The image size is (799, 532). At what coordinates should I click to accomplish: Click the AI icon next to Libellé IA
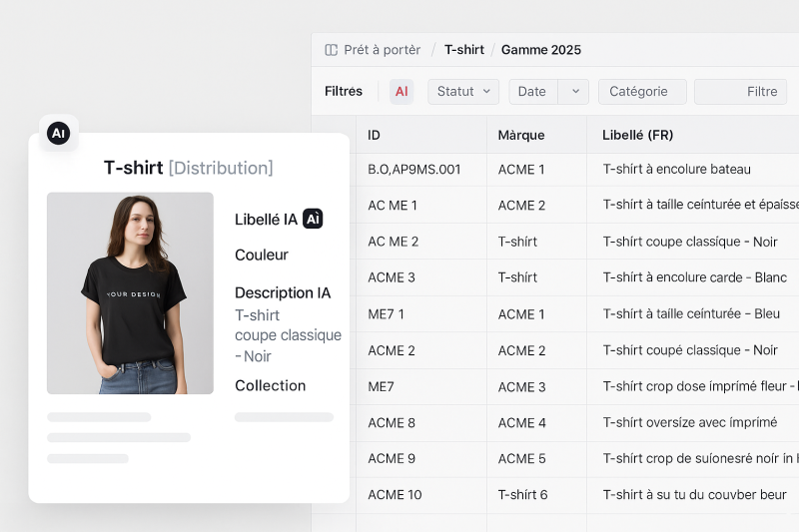tap(313, 219)
